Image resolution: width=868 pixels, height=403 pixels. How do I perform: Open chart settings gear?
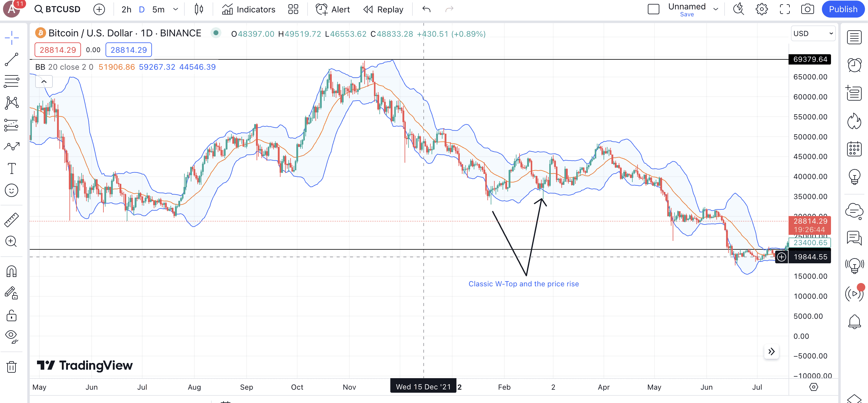coord(762,9)
